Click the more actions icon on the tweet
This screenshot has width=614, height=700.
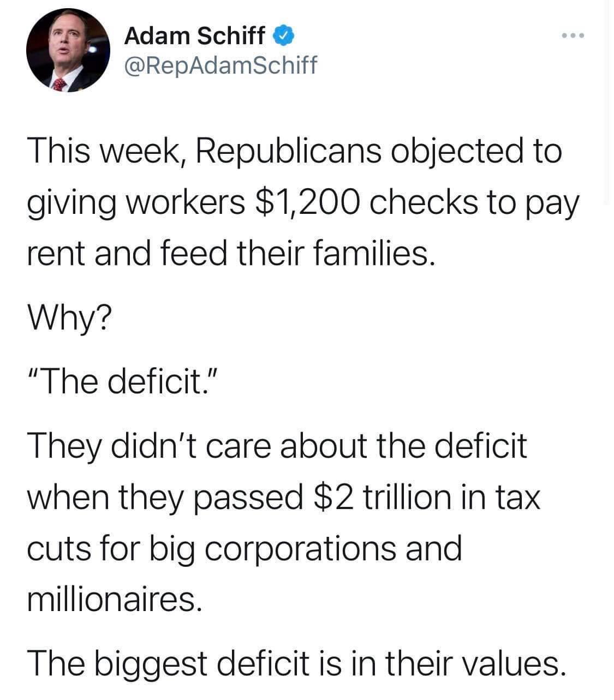click(x=571, y=34)
